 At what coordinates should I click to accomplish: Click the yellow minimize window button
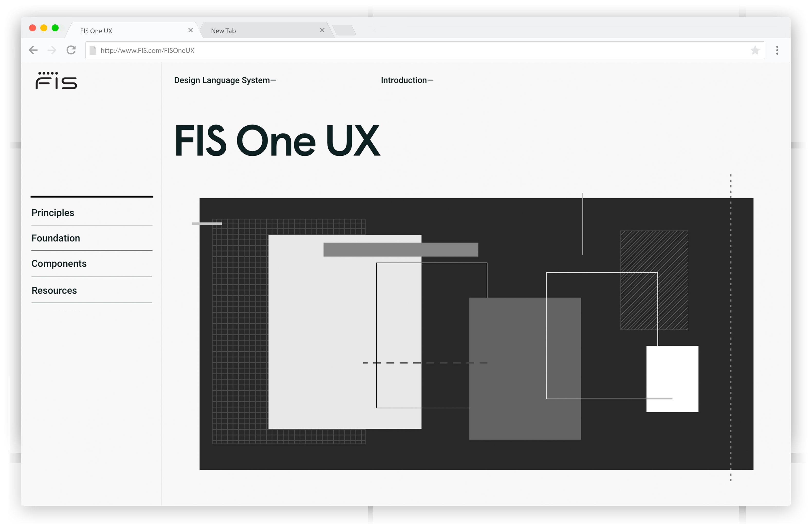point(44,28)
